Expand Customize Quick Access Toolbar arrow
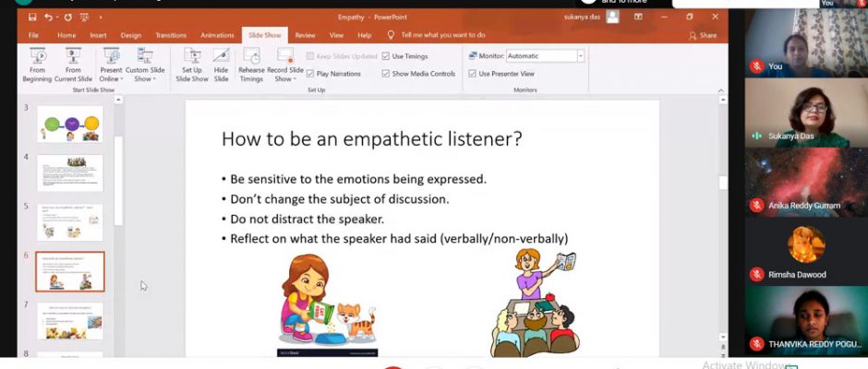868x369 pixels. (100, 18)
